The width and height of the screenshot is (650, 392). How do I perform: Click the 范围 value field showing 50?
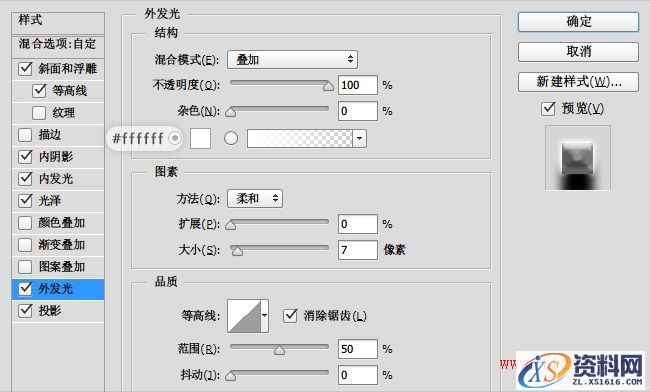click(358, 349)
